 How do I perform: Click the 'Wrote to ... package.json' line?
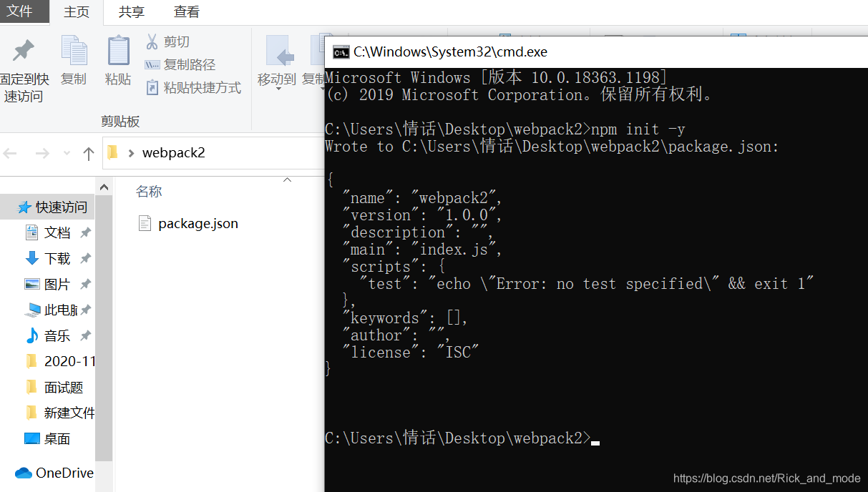552,147
